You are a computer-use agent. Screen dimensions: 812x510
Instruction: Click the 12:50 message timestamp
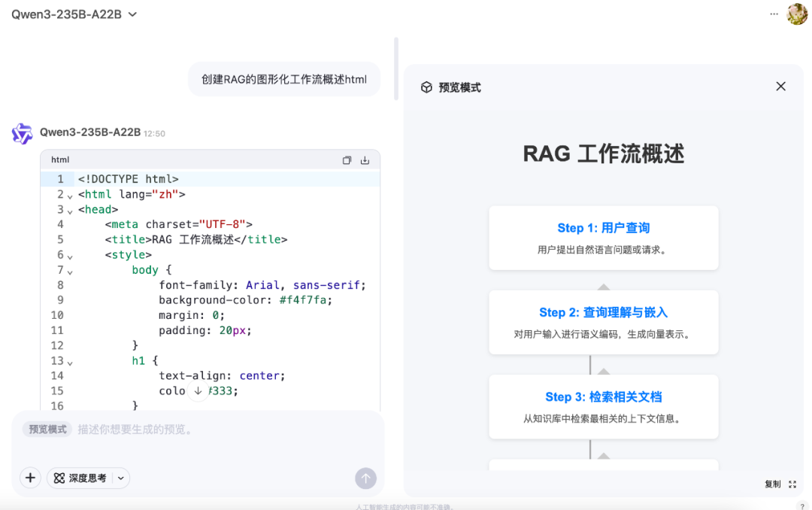tap(154, 134)
